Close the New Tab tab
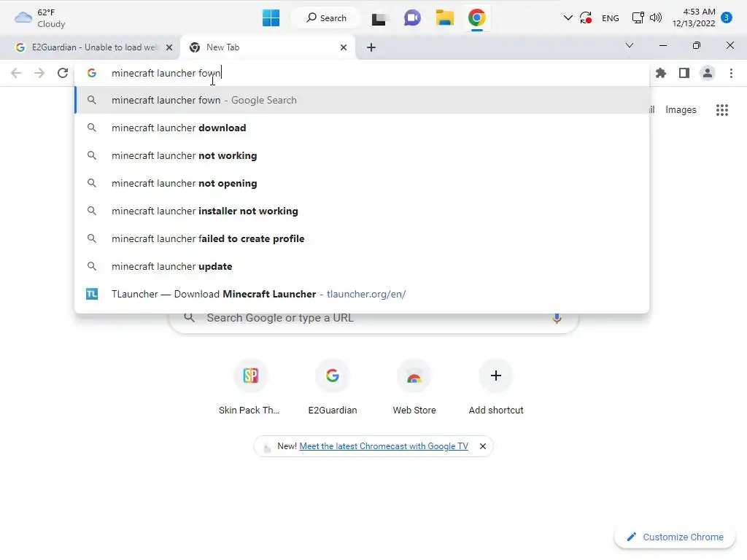This screenshot has width=747, height=560. pos(344,47)
